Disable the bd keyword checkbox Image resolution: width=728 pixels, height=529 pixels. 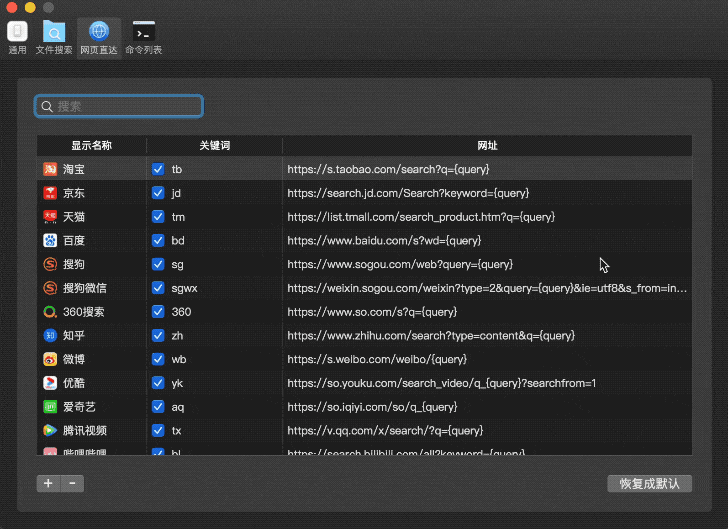coord(158,240)
